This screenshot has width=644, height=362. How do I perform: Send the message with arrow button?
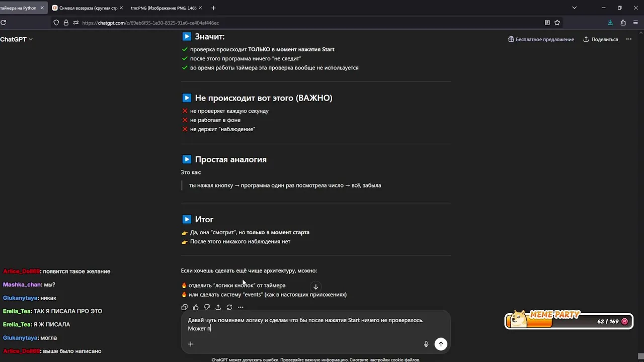[x=441, y=344]
